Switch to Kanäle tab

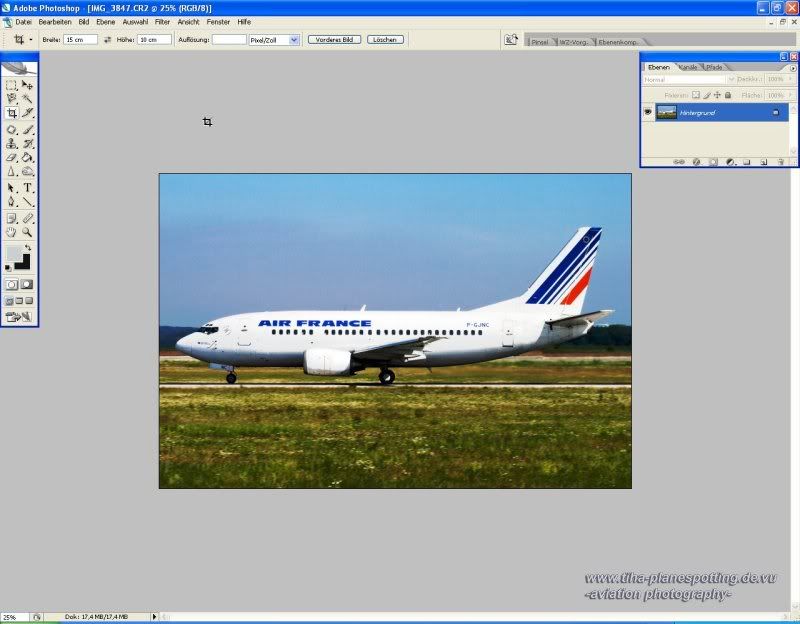tap(688, 67)
